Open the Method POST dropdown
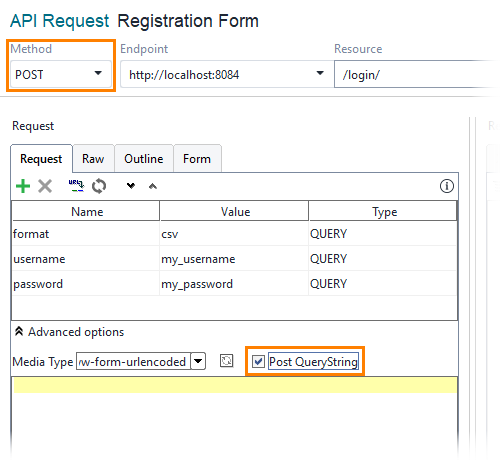This screenshot has width=501, height=461. (61, 74)
